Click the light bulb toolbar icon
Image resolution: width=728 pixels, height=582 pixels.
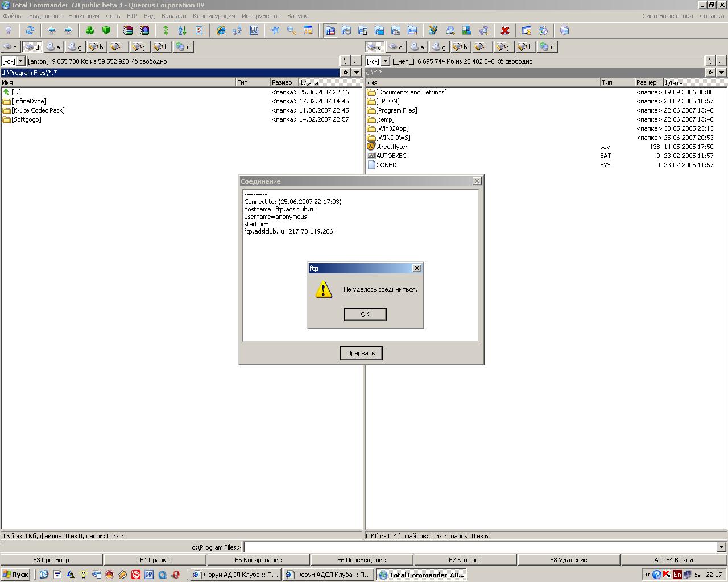pyautogui.click(x=9, y=30)
